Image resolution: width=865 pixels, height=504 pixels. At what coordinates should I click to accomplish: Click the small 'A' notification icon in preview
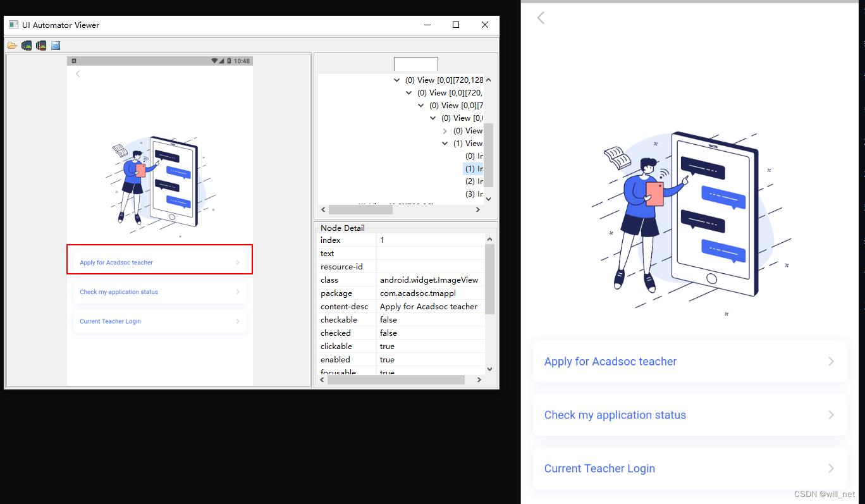tap(74, 61)
